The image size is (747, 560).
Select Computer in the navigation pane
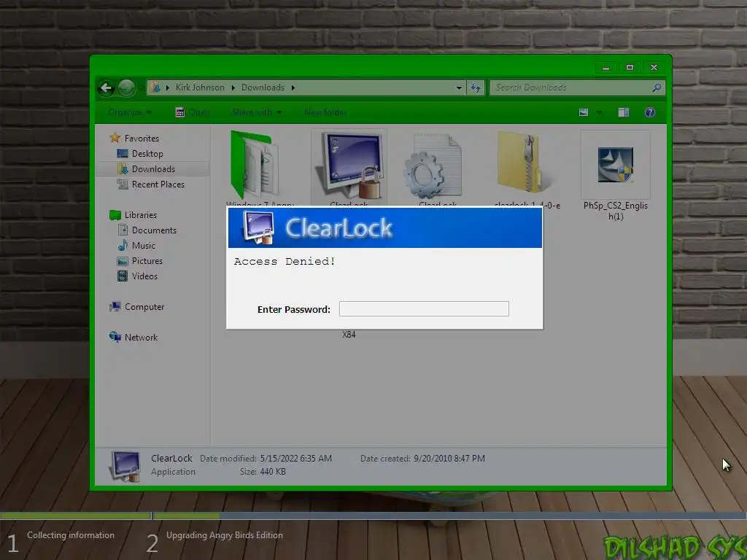point(144,307)
